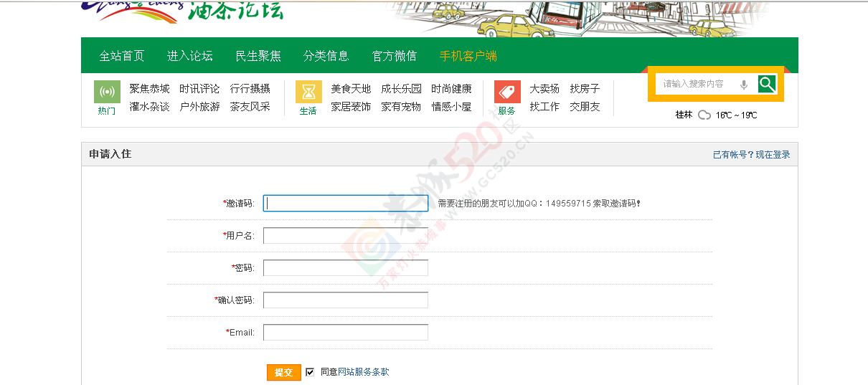Open the 手机客户端 nav item

tap(468, 56)
